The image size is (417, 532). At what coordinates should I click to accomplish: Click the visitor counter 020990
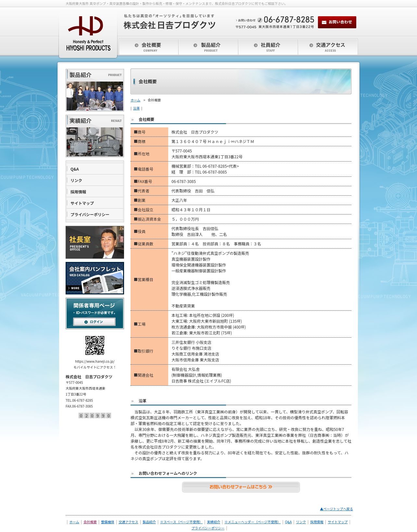tap(95, 416)
